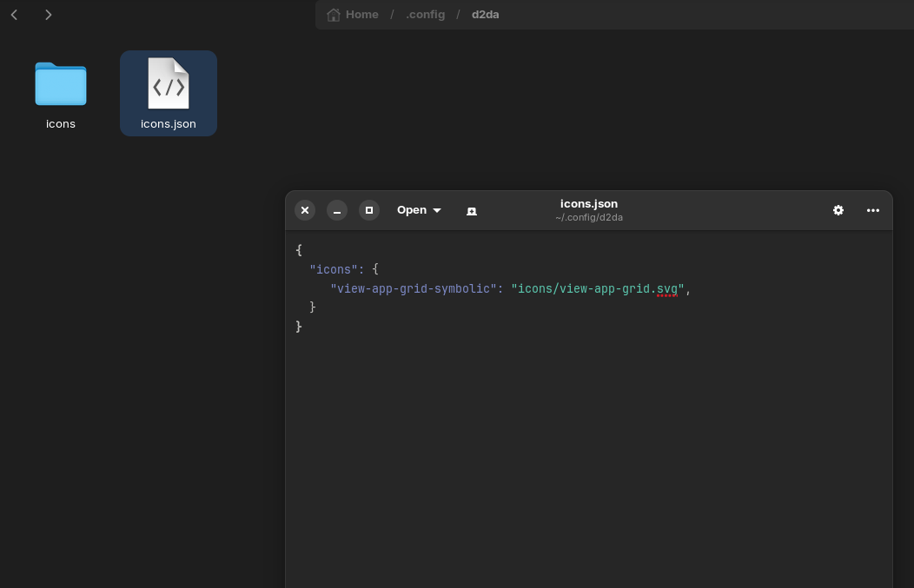Go back in the file manager

tap(15, 15)
